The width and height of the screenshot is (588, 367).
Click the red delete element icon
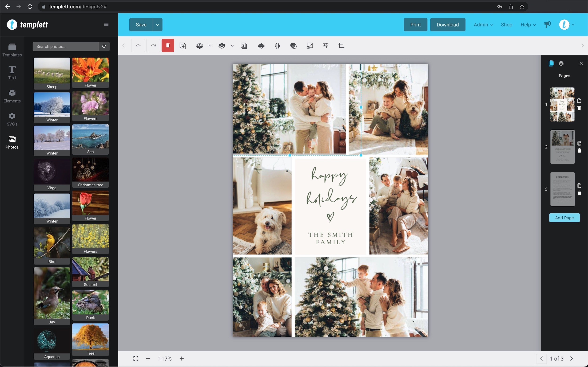168,46
